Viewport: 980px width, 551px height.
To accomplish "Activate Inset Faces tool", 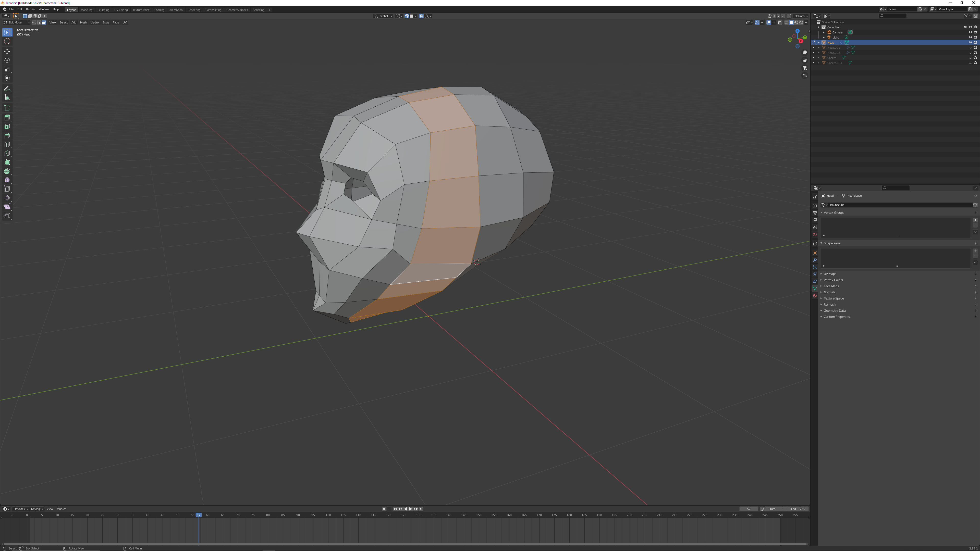I will (x=7, y=127).
